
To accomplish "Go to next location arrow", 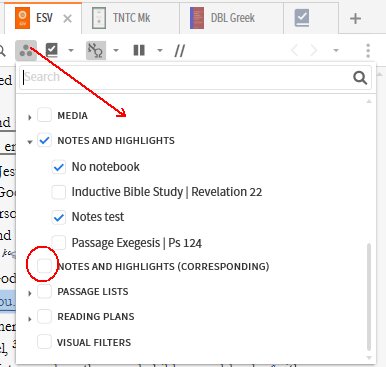I will 314,51.
